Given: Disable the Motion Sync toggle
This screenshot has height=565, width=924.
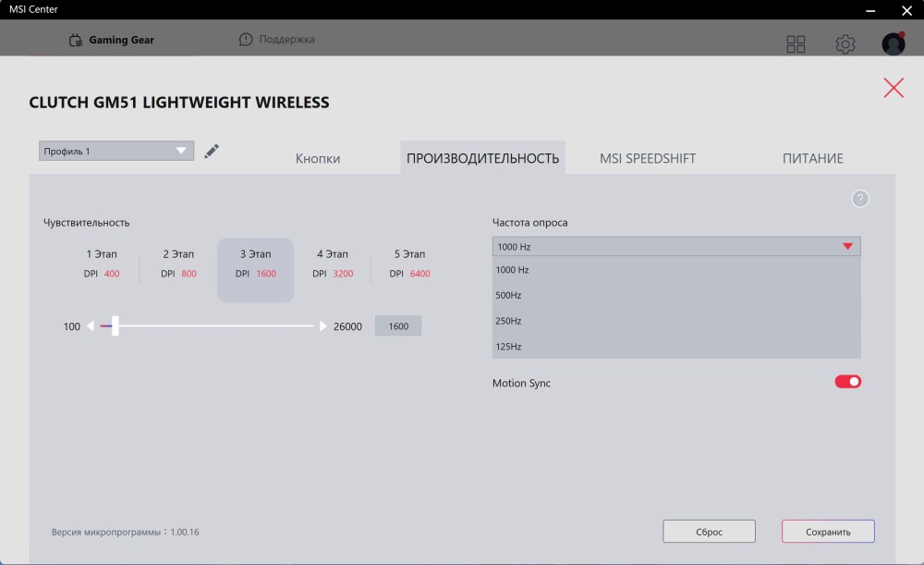Looking at the screenshot, I should coord(848,382).
